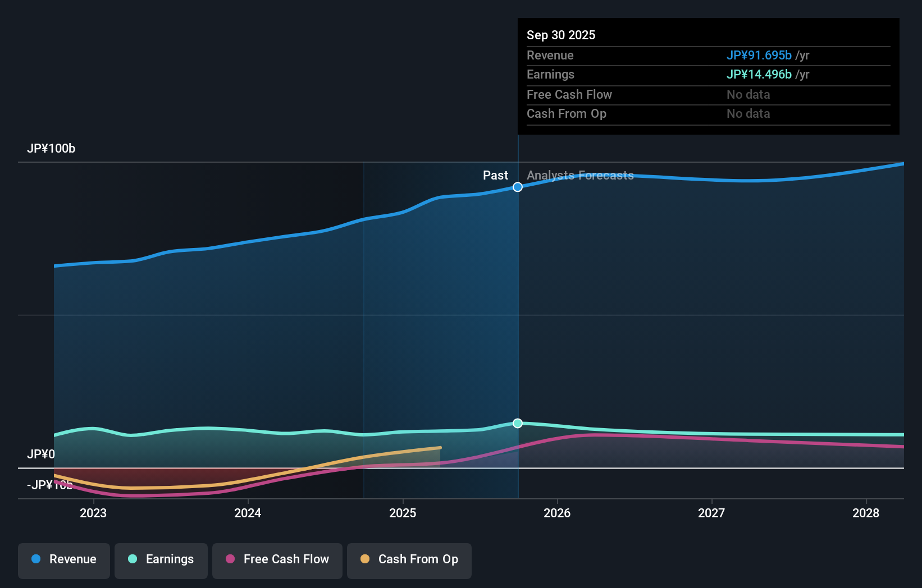The width and height of the screenshot is (922, 588).
Task: Select the Earnings data point marker on chart
Action: click(517, 424)
